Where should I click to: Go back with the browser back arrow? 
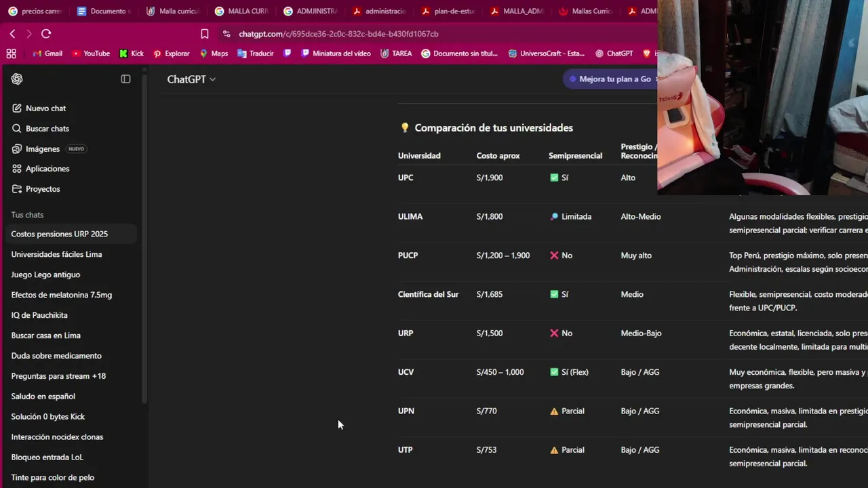tap(12, 34)
